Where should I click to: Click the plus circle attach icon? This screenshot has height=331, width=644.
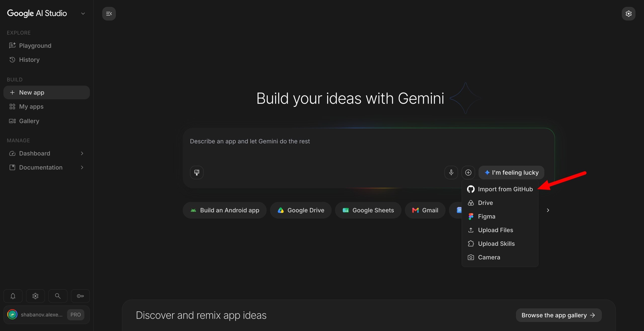click(468, 173)
